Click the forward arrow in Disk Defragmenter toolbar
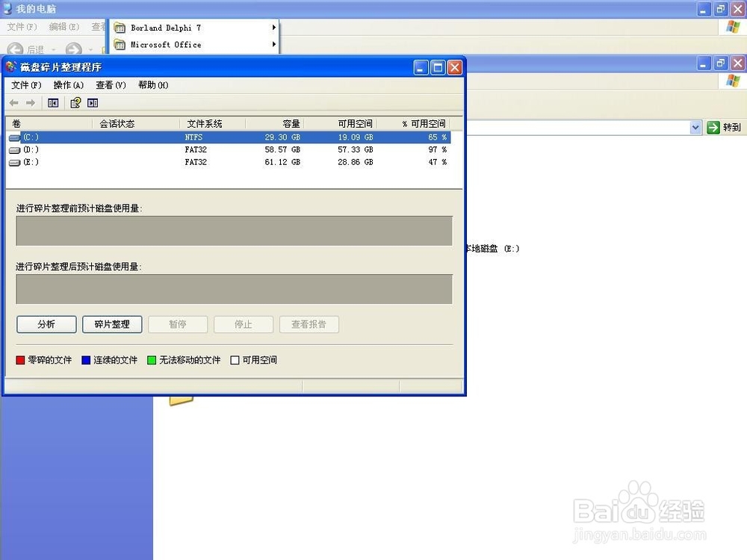The width and height of the screenshot is (747, 560). point(31,103)
